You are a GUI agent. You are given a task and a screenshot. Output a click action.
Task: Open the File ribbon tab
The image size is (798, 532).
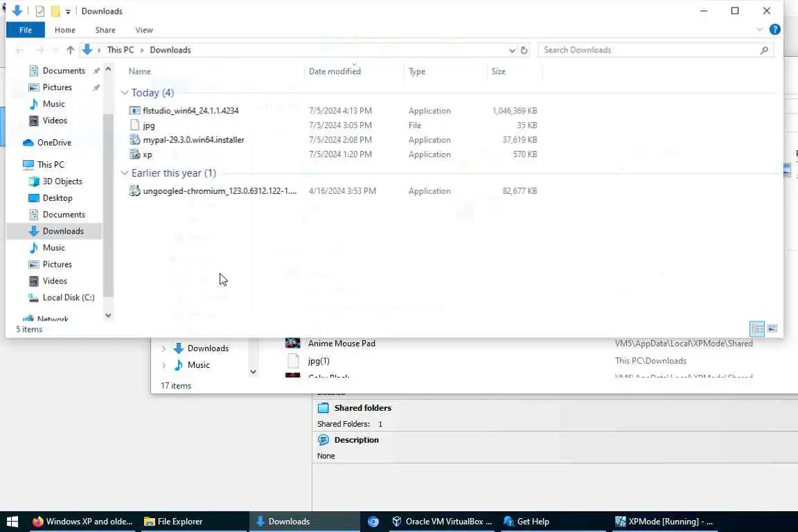click(x=26, y=30)
